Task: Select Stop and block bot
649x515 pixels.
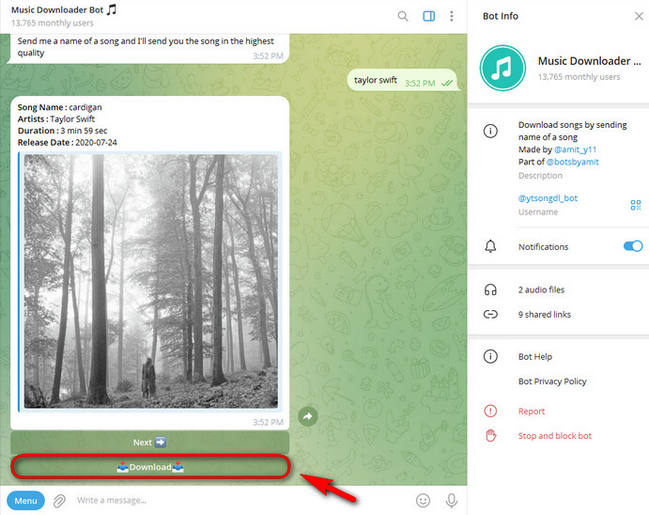Action: pyautogui.click(x=555, y=436)
